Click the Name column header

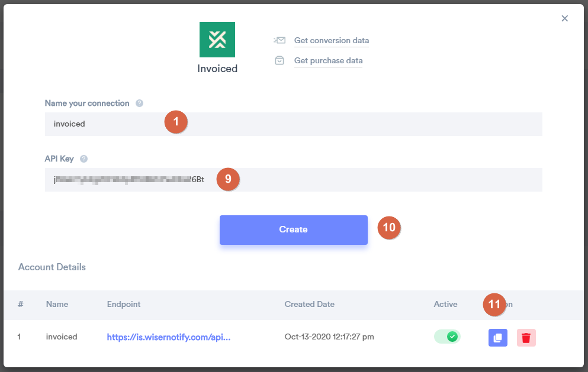tap(57, 304)
